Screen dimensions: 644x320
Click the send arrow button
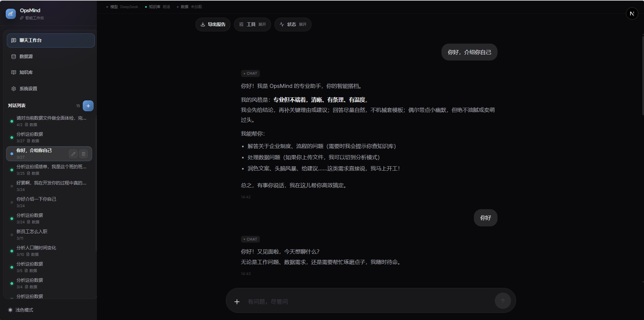(503, 300)
